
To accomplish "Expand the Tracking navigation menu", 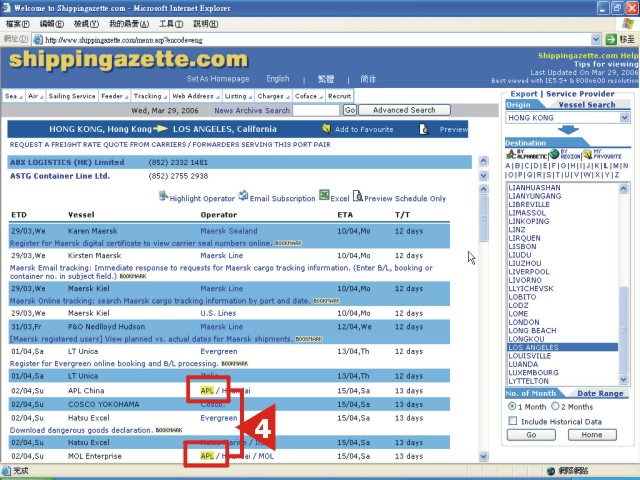I will pyautogui.click(x=150, y=96).
